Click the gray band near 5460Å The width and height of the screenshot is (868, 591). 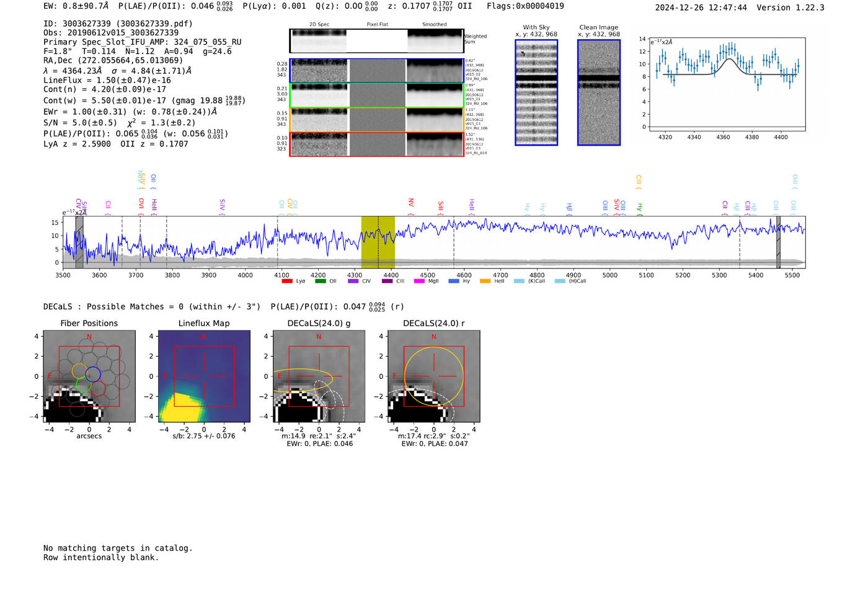tap(779, 242)
